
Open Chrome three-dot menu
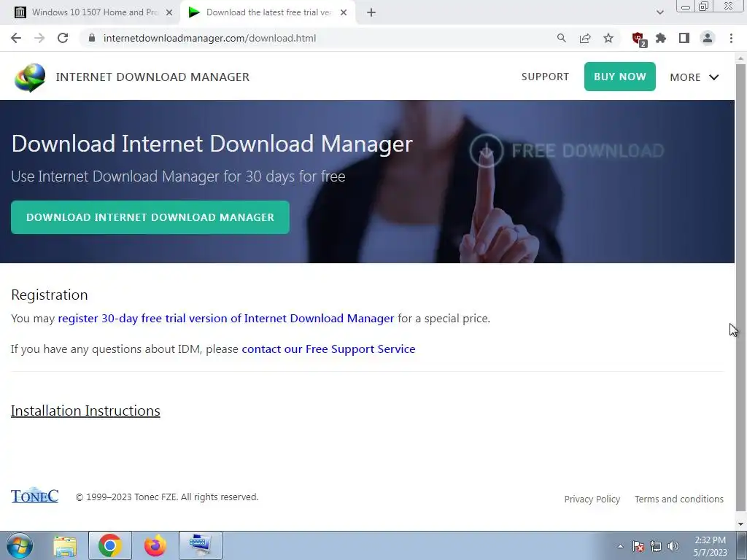[731, 38]
